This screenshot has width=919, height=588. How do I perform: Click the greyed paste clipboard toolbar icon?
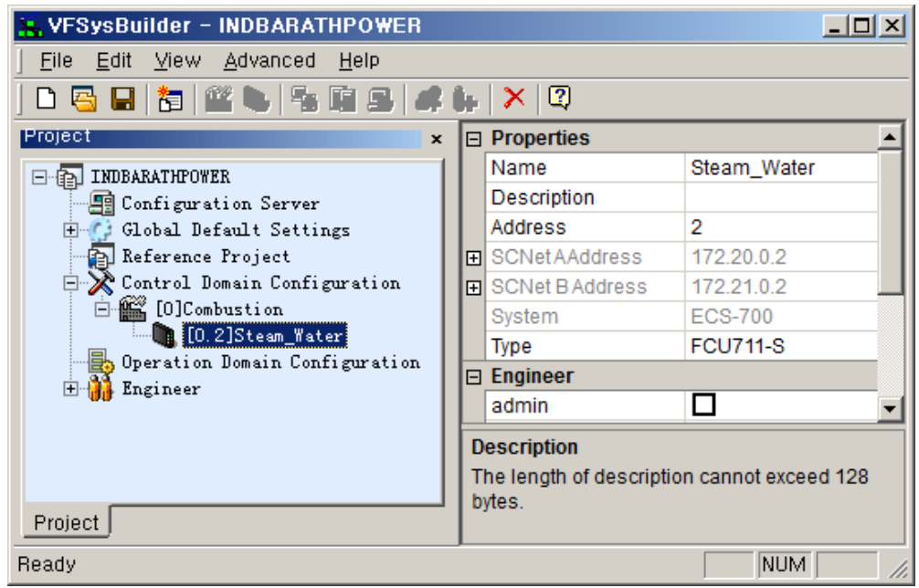(x=343, y=99)
